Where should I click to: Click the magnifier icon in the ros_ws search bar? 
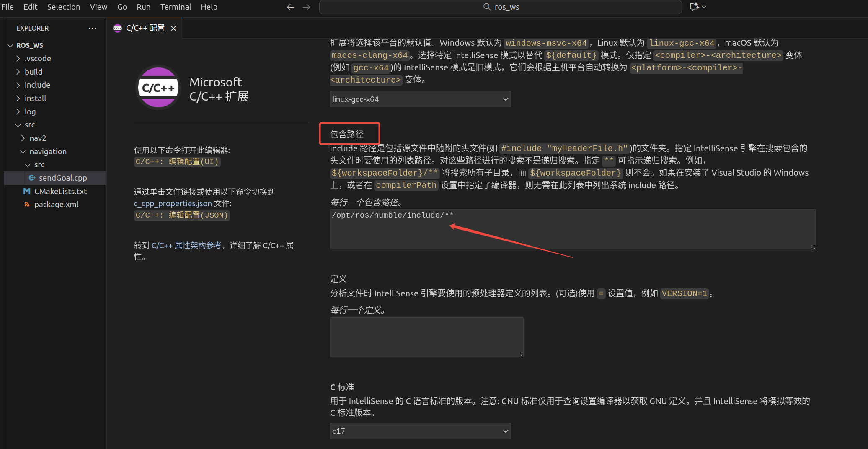click(487, 7)
